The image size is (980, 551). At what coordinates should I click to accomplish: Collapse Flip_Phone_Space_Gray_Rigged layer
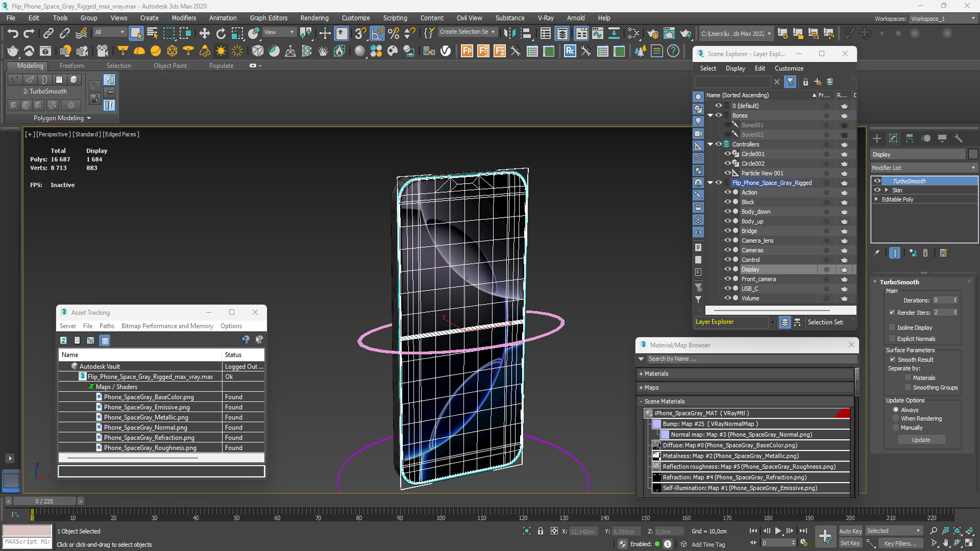pos(710,183)
